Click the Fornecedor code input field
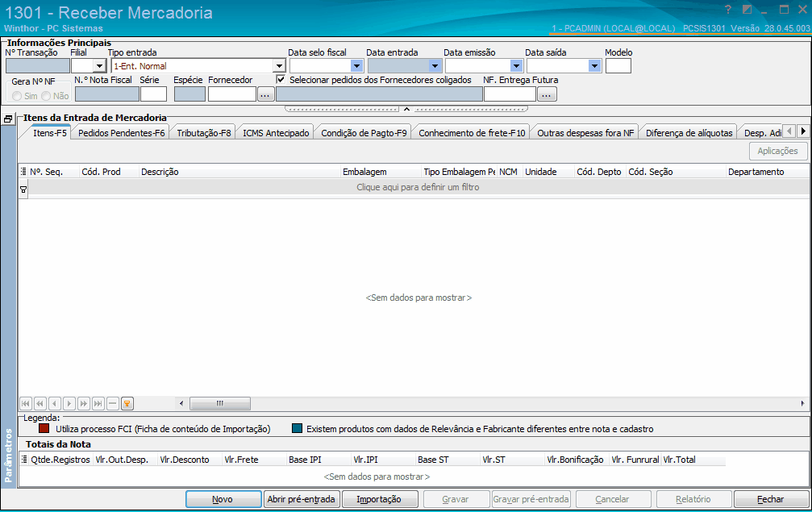Image resolution: width=812 pixels, height=512 pixels. click(232, 94)
